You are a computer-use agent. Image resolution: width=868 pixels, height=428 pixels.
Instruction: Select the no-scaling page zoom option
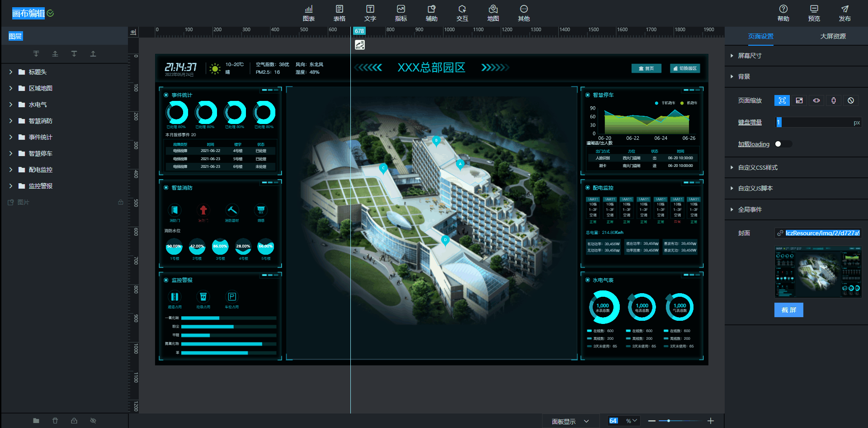click(850, 100)
